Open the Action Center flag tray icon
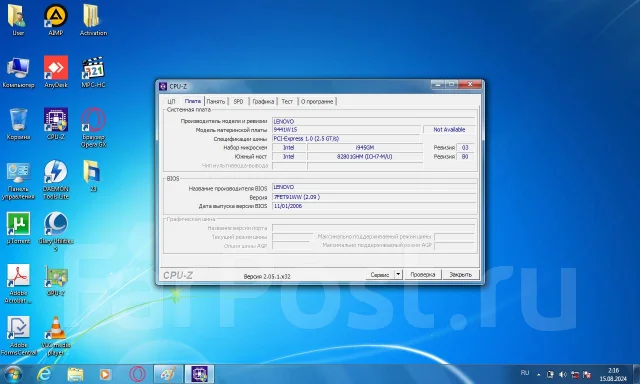 coord(587,374)
